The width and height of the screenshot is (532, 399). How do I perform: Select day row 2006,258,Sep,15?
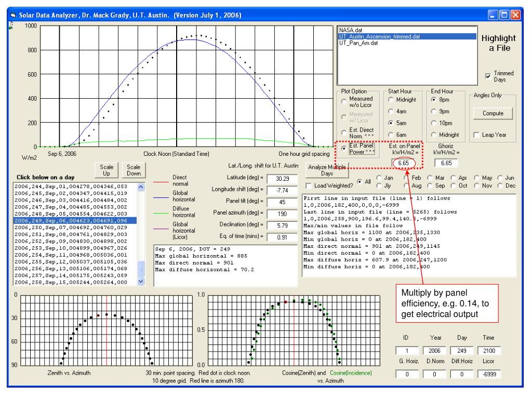point(75,282)
